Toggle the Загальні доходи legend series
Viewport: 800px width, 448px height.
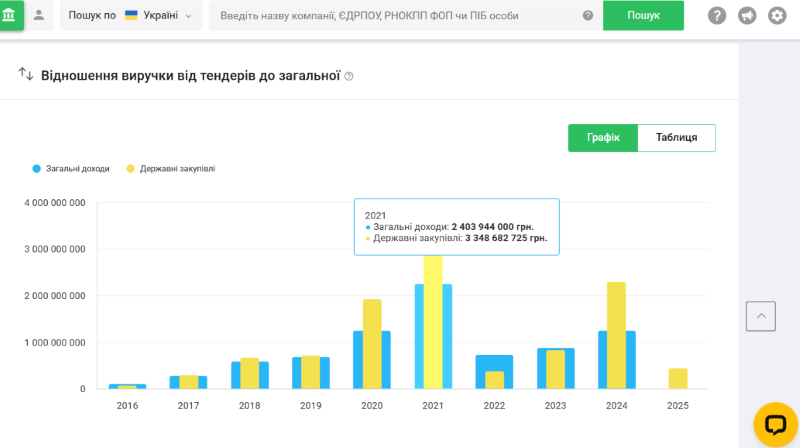click(x=71, y=169)
